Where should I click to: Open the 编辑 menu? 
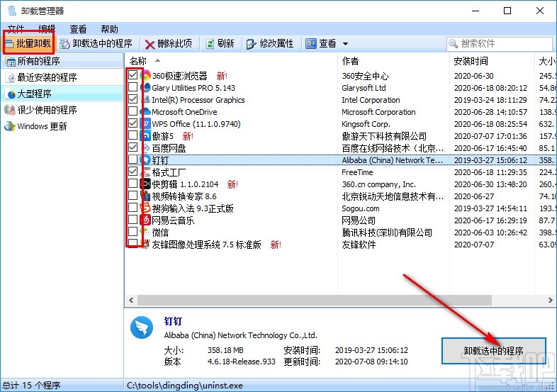[47, 29]
